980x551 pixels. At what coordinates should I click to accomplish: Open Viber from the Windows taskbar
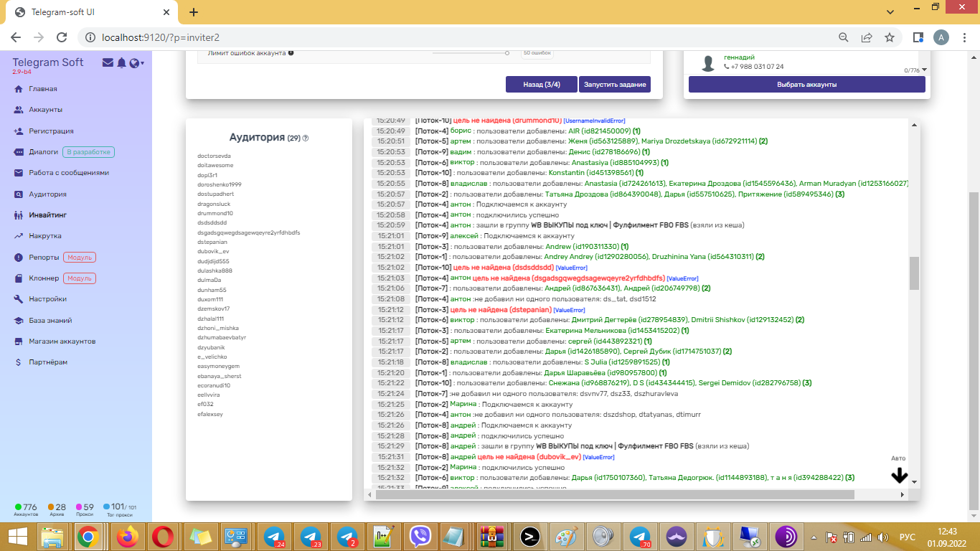pyautogui.click(x=420, y=537)
